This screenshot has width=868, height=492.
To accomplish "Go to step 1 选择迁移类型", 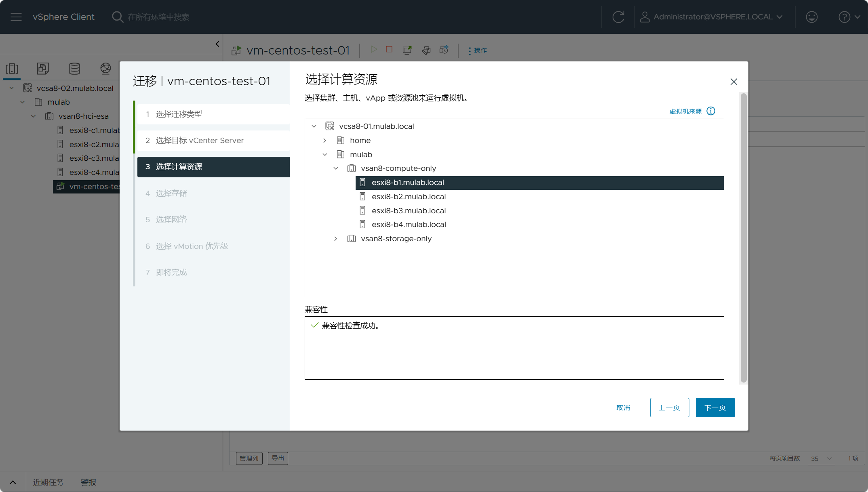I will [213, 114].
